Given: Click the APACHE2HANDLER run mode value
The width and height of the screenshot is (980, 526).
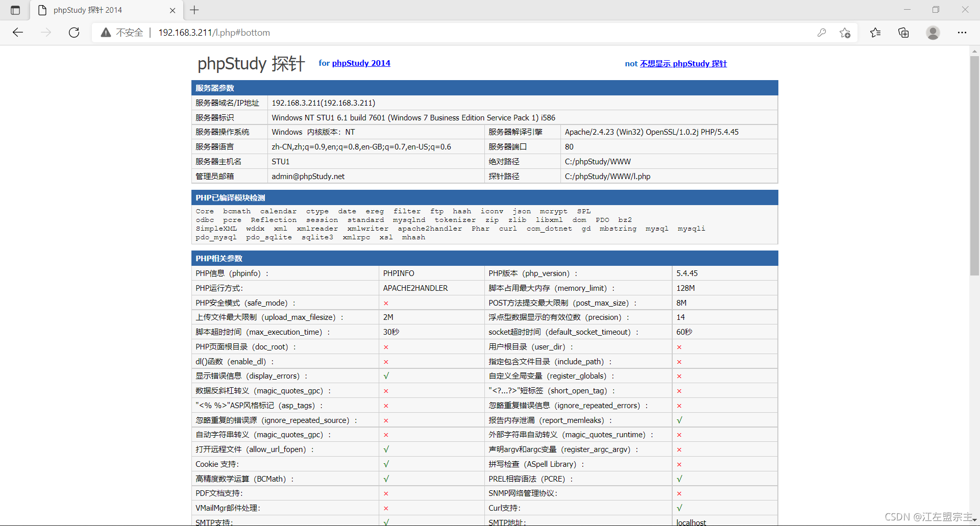Looking at the screenshot, I should pos(415,288).
